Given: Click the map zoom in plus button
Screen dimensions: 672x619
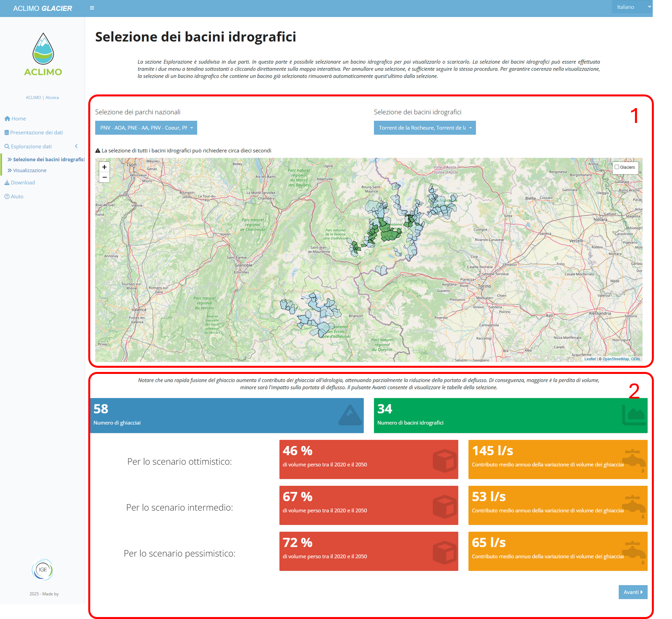Looking at the screenshot, I should 104,167.
